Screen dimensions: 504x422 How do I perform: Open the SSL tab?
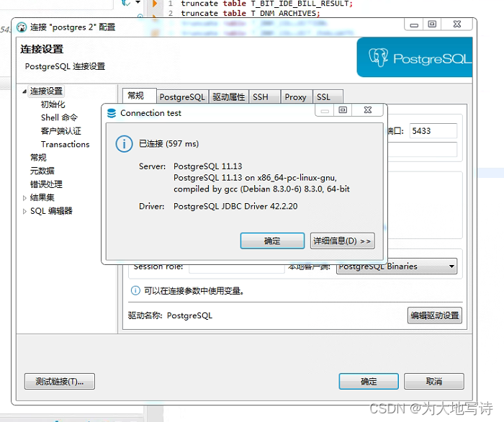tap(328, 96)
